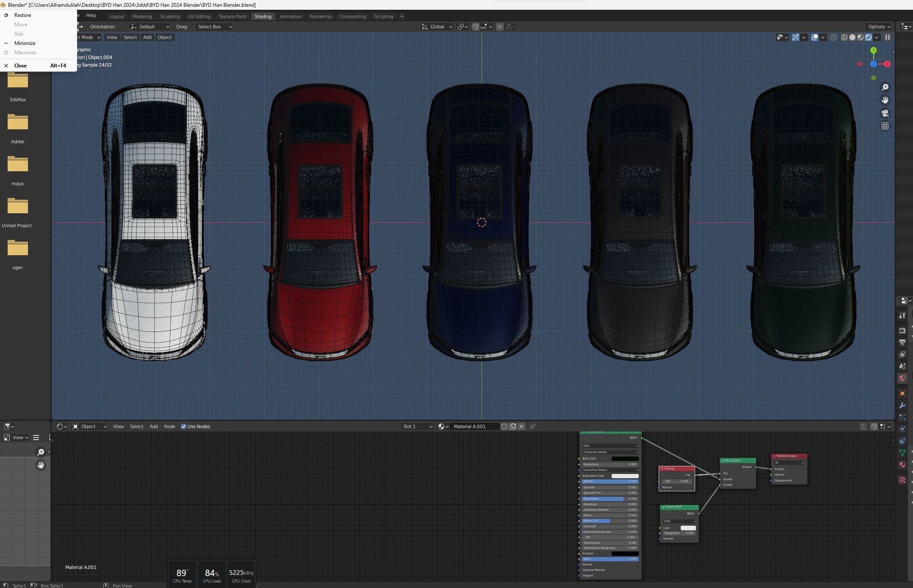This screenshot has width=913, height=588.
Task: Open the Orientation Default dropdown
Action: pyautogui.click(x=150, y=27)
